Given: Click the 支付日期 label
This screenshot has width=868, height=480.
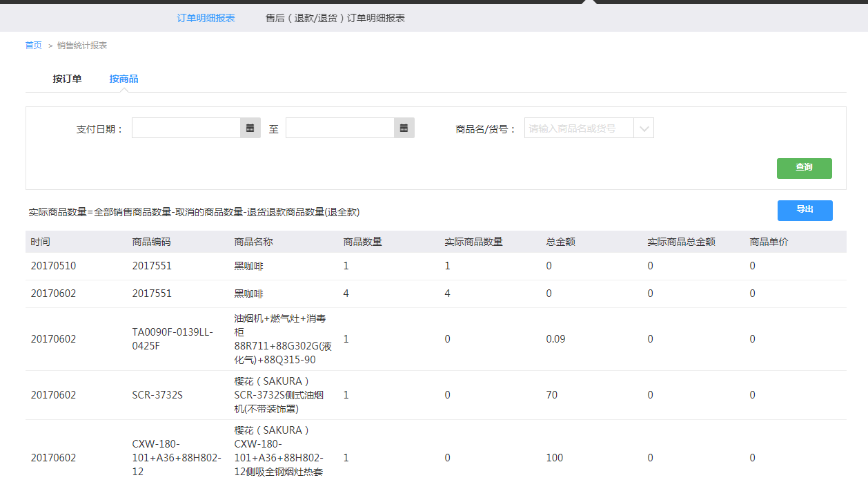Looking at the screenshot, I should (x=100, y=129).
